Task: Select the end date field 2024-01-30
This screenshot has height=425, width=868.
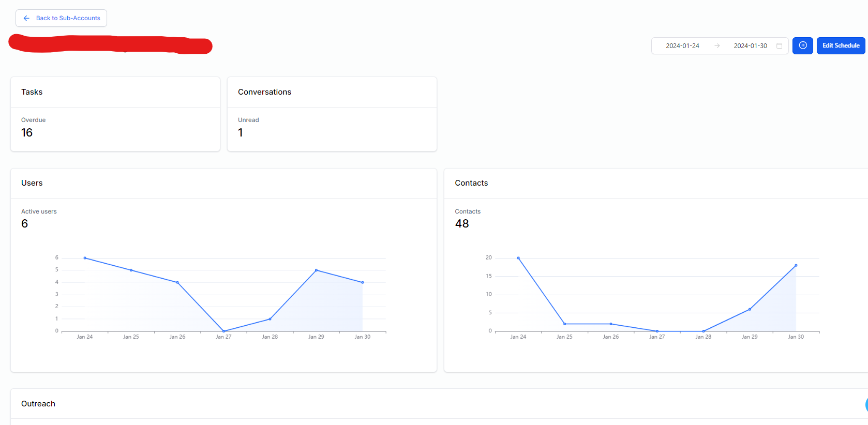Action: [x=750, y=45]
